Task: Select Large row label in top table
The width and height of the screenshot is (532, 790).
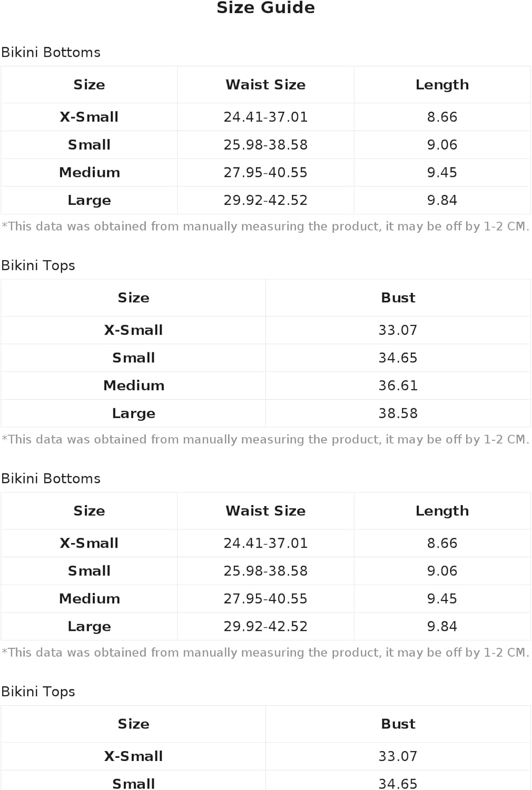Action: pyautogui.click(x=89, y=201)
